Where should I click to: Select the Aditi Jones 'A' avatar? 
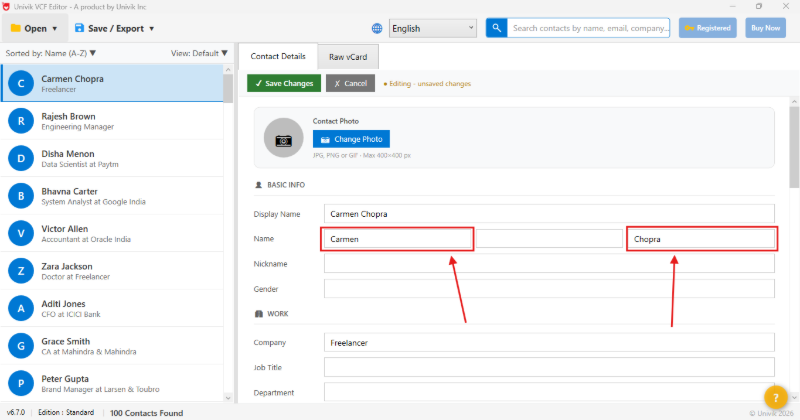21,308
